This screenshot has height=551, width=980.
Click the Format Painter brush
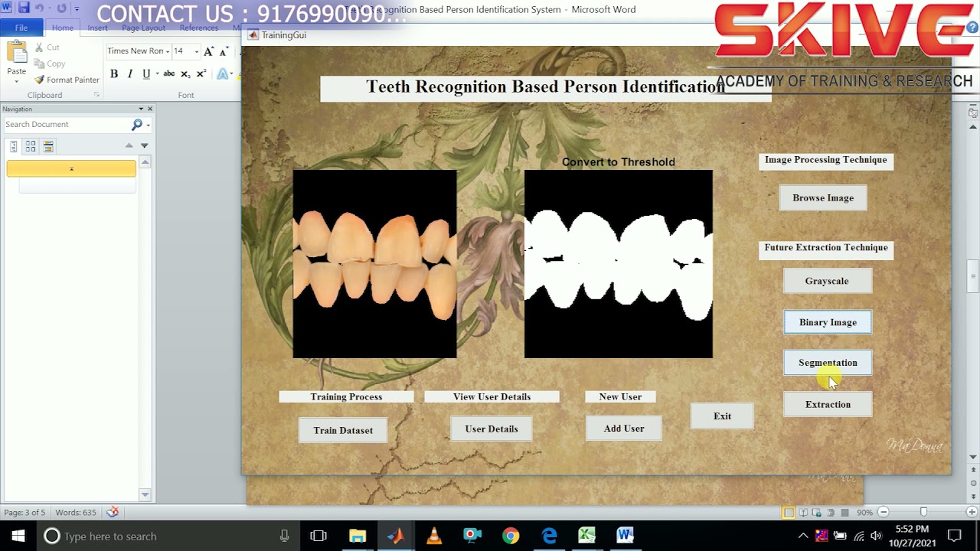(39, 80)
